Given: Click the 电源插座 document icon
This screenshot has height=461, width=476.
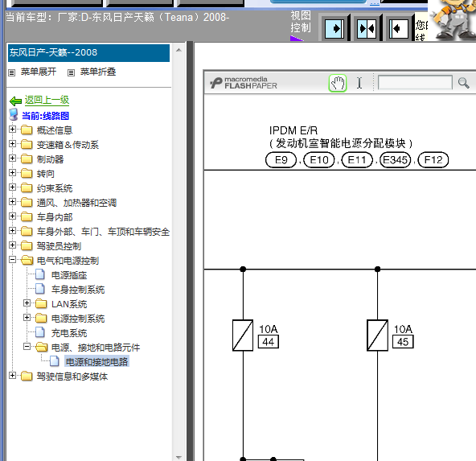Looking at the screenshot, I should pyautogui.click(x=40, y=274).
